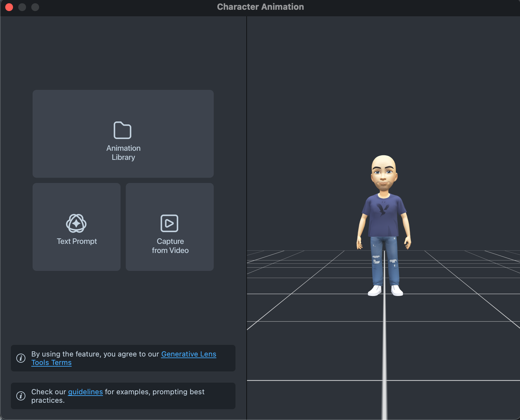Click info icon beside the guidelines notice

pos(21,396)
